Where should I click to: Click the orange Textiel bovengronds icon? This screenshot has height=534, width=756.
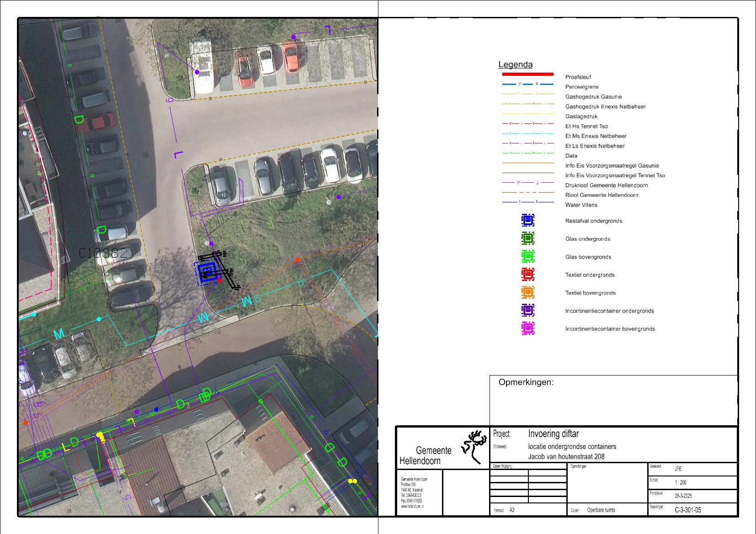pos(528,292)
